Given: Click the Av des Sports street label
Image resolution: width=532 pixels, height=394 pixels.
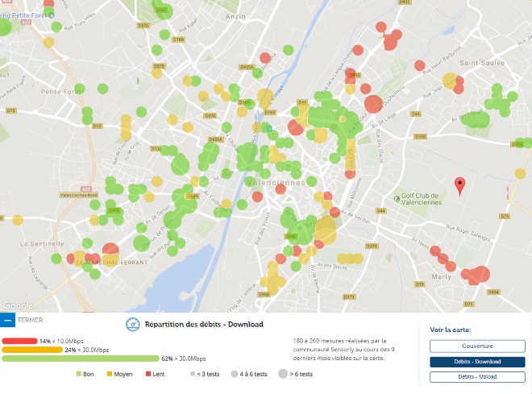Looking at the screenshot, I should click(332, 266).
